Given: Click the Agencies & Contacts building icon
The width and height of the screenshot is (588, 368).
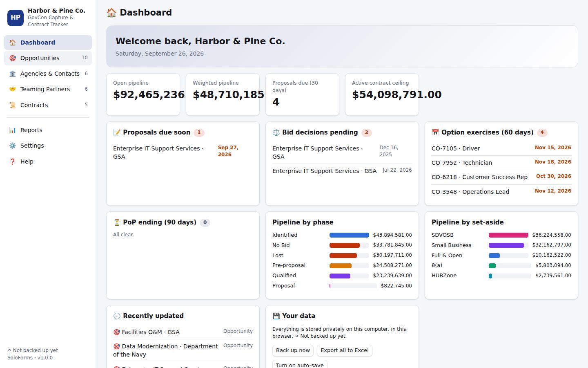Looking at the screenshot, I should pos(13,74).
